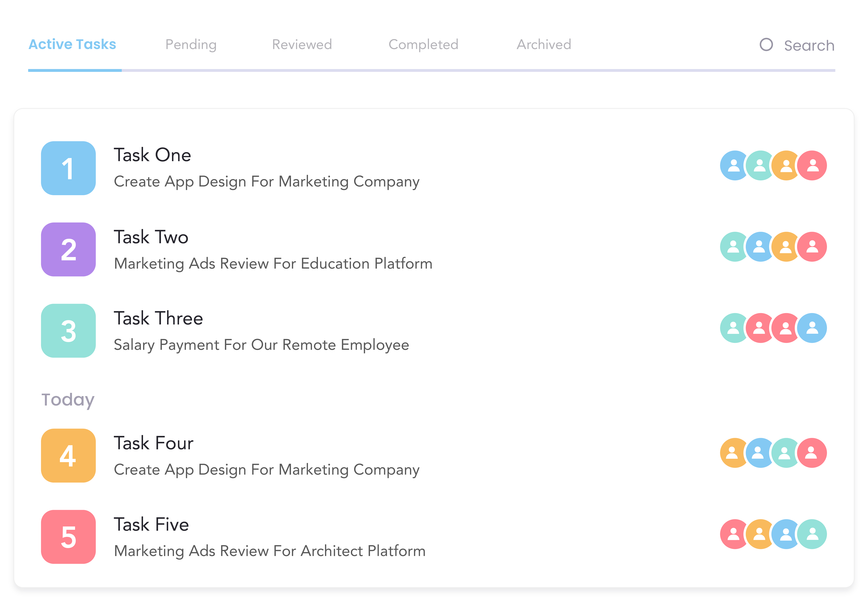Screen dimensions: 868x609
Task: Click the search magnifier icon
Action: pyautogui.click(x=766, y=45)
